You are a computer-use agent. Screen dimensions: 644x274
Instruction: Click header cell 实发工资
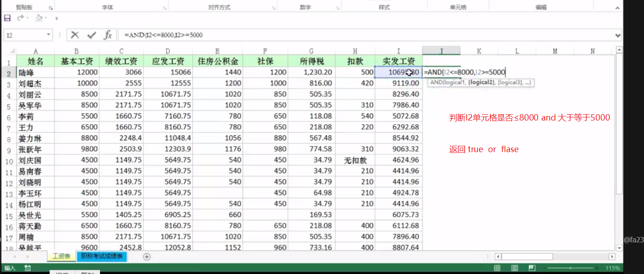pyautogui.click(x=398, y=61)
